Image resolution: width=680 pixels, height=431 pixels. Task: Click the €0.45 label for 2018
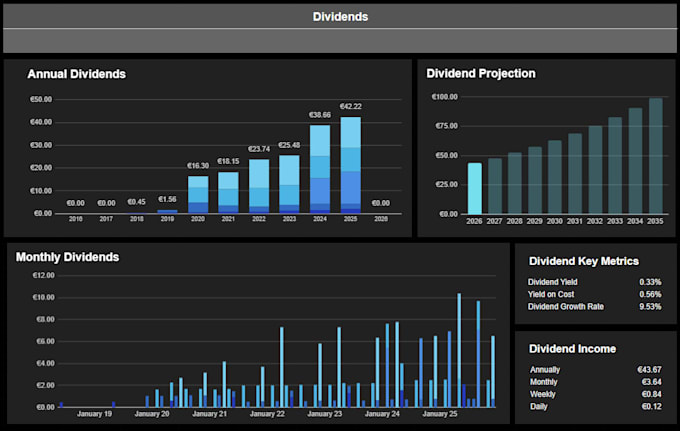[x=137, y=202]
